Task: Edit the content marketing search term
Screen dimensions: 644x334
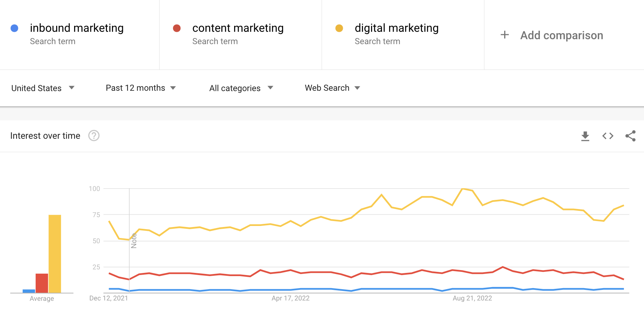Action: click(x=238, y=28)
